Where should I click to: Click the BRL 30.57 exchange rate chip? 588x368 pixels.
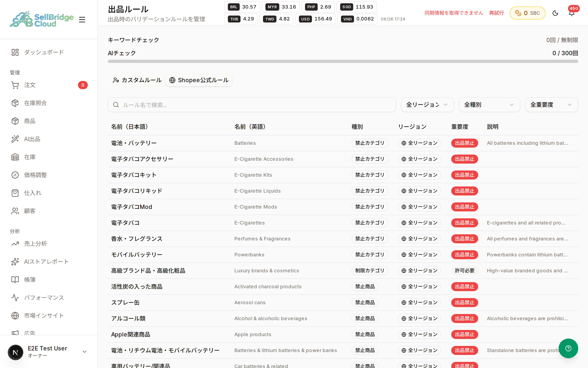pos(242,7)
